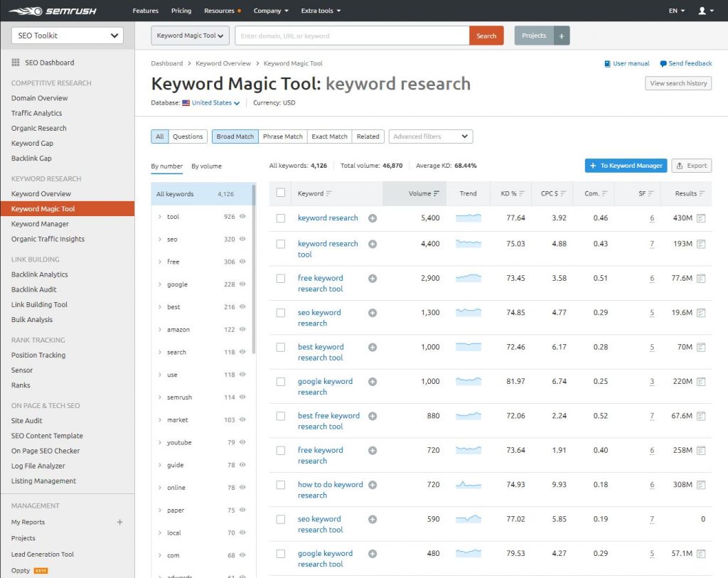Image resolution: width=728 pixels, height=578 pixels.
Task: Click the Semrush logo
Action: click(53, 11)
